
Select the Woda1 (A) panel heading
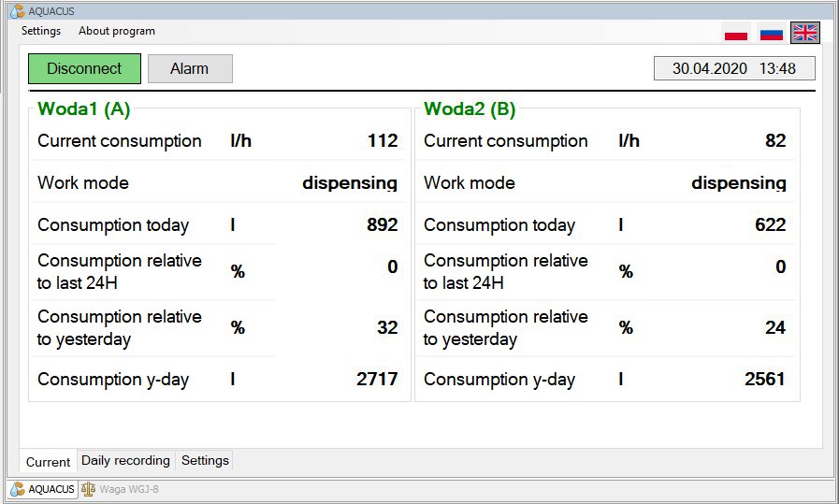coord(83,108)
